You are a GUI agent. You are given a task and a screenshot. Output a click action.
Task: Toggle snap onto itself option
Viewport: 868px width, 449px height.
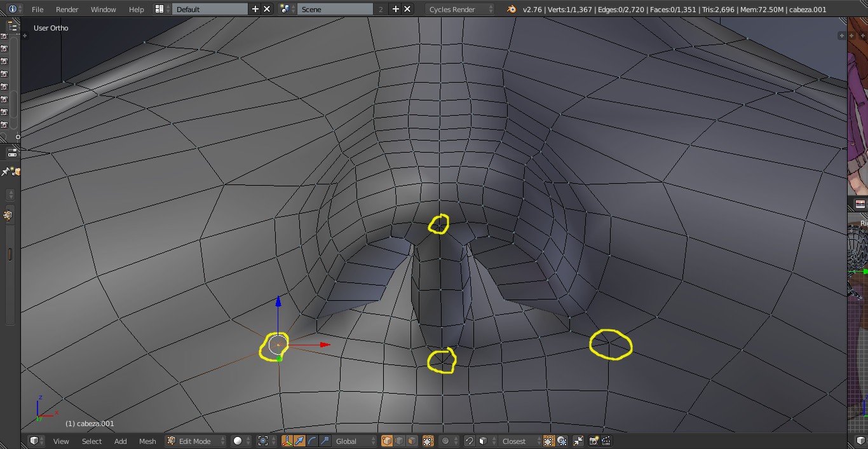click(548, 441)
